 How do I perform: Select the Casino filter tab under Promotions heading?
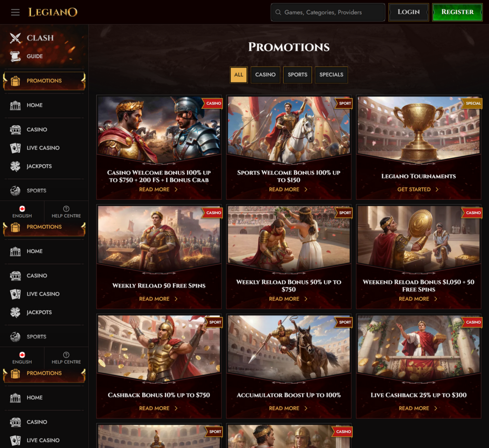tap(266, 75)
